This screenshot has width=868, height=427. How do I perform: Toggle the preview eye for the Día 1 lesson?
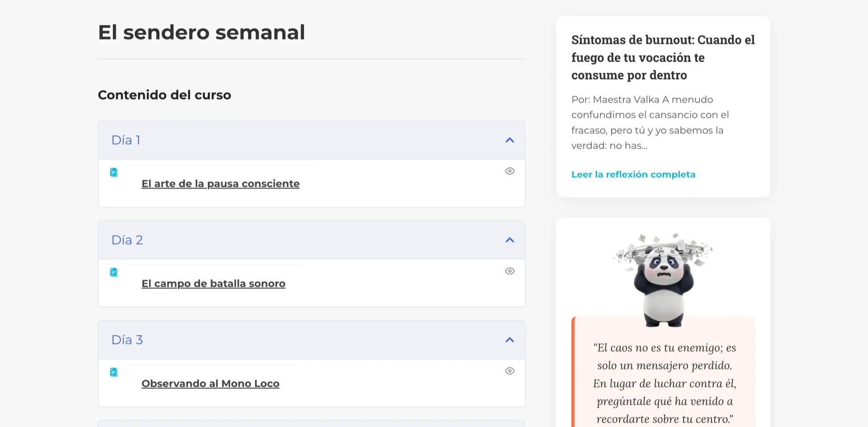click(509, 171)
